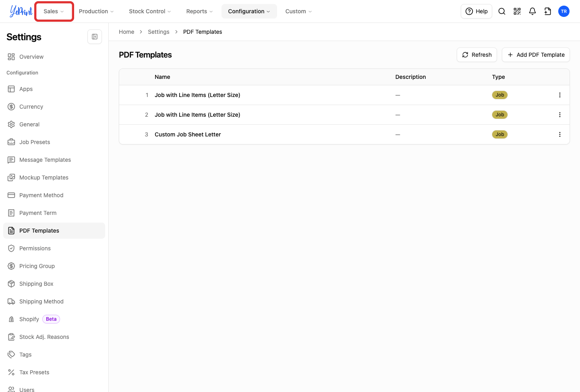Open Pricing Group settings
Image resolution: width=580 pixels, height=392 pixels.
[54, 266]
